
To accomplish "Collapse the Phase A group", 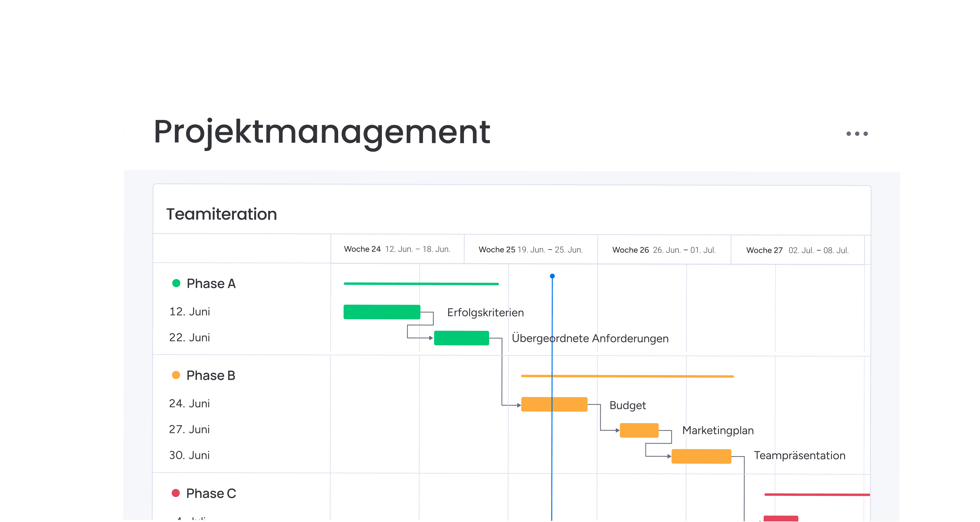I will (x=212, y=284).
